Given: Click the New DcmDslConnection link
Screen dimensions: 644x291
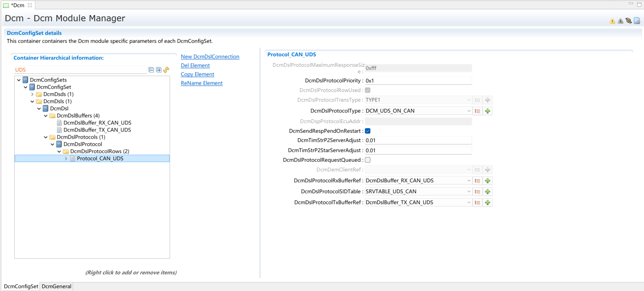Looking at the screenshot, I should [x=210, y=57].
